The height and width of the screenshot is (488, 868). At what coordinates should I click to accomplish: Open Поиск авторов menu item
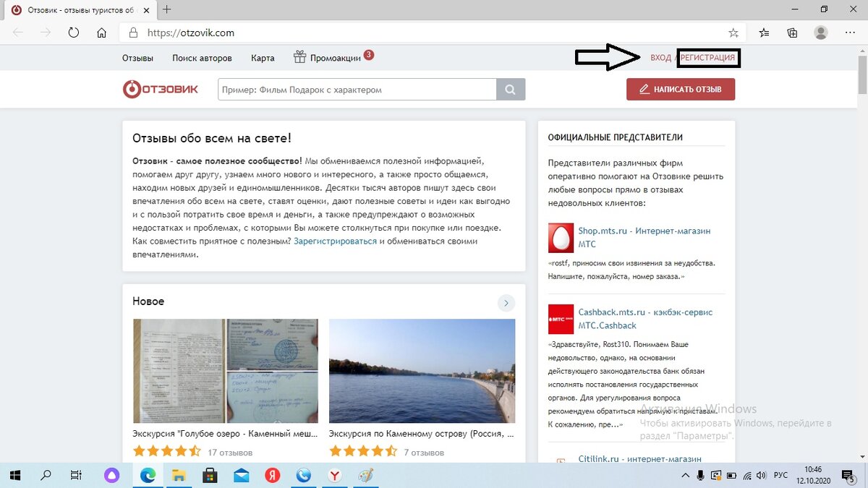coord(202,58)
